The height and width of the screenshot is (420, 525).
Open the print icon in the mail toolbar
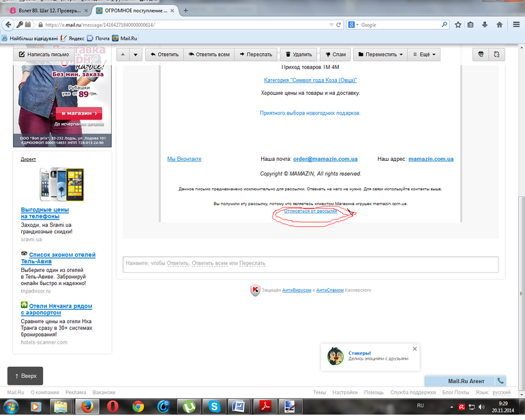[x=481, y=54]
